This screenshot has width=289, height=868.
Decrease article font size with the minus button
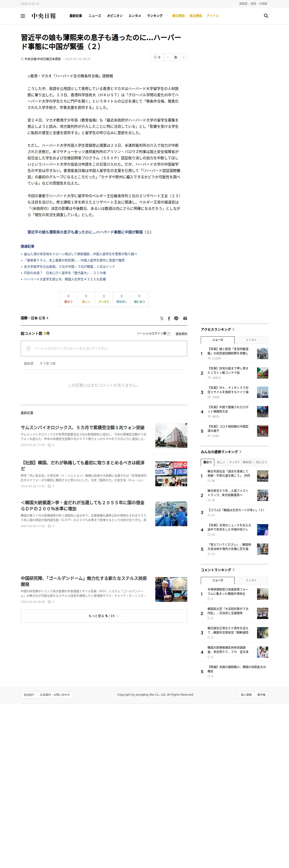pos(167,57)
